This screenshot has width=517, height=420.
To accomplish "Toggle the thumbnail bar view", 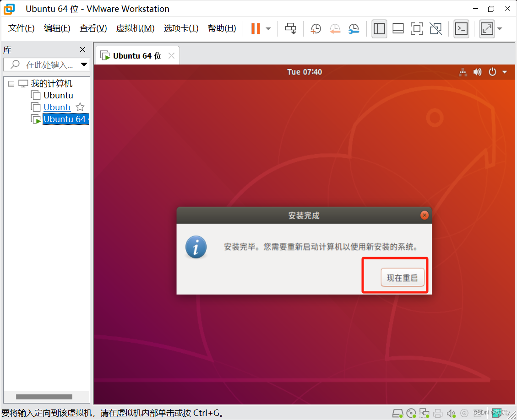I will click(398, 29).
